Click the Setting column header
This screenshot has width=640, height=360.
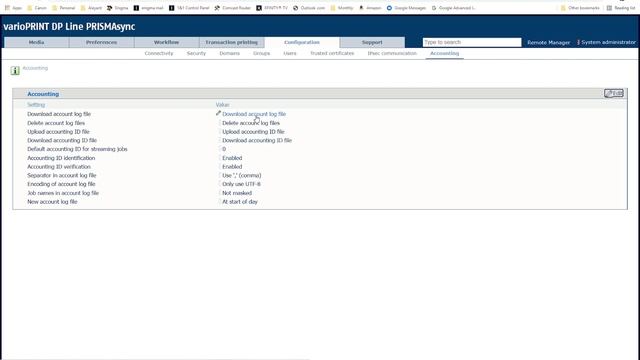(x=36, y=105)
